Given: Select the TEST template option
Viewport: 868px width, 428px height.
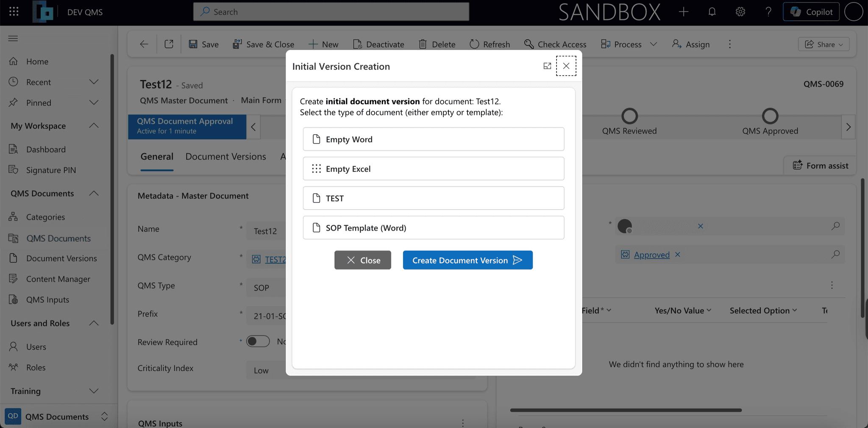Looking at the screenshot, I should (433, 198).
